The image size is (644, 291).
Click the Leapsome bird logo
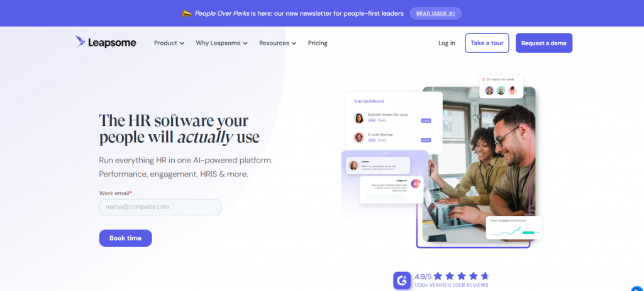(80, 42)
